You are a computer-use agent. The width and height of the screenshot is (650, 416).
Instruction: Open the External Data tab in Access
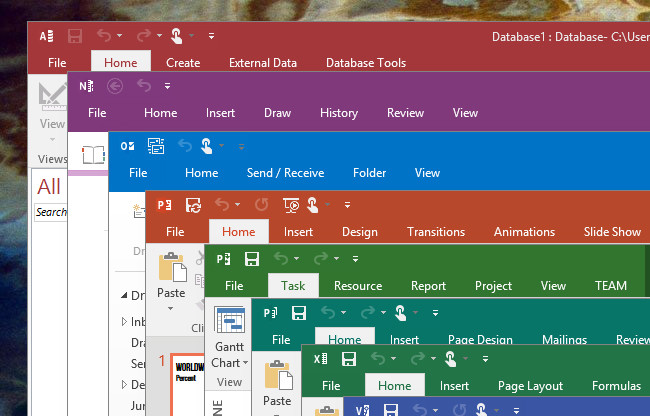click(262, 63)
